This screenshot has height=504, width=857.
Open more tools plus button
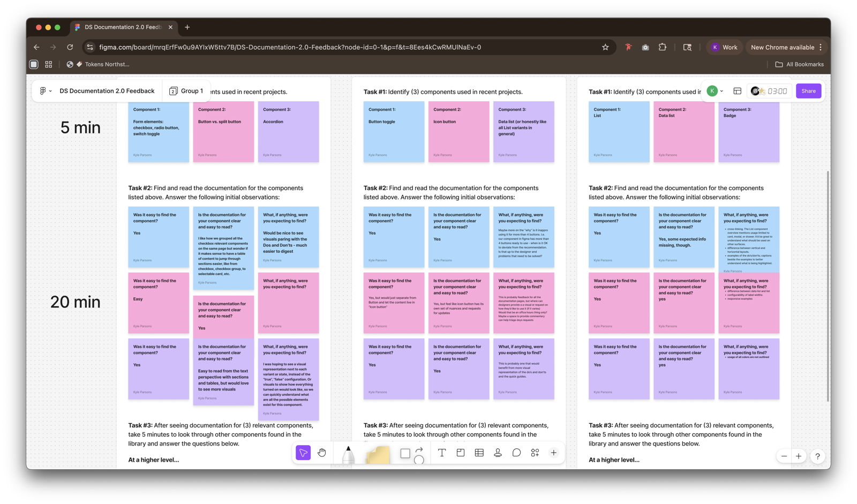[x=554, y=453]
